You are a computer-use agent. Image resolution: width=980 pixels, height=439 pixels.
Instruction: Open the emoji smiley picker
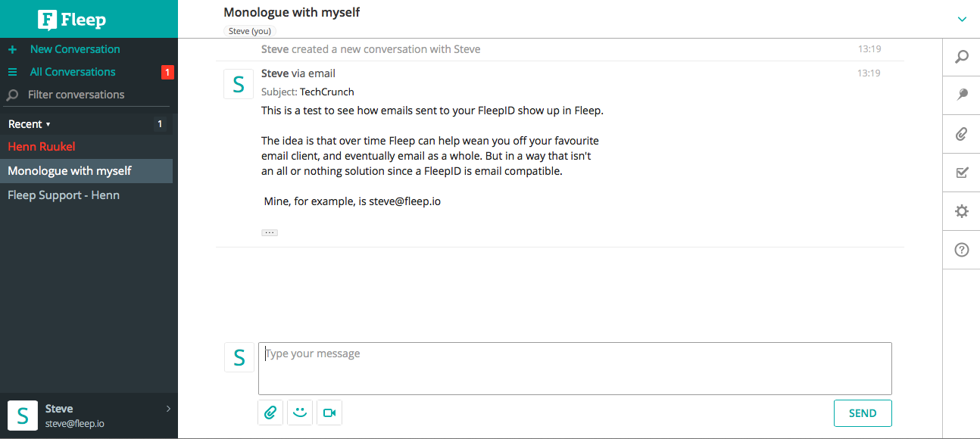click(300, 413)
